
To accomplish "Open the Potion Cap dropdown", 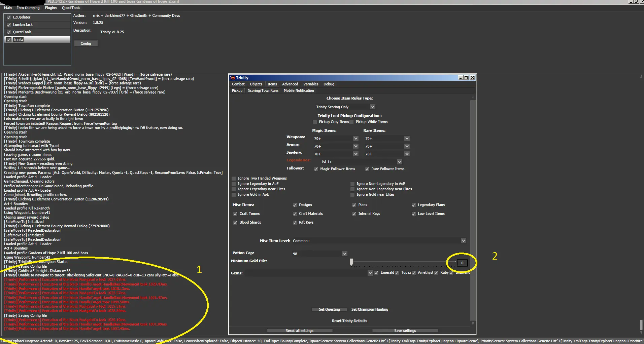I will tap(344, 254).
